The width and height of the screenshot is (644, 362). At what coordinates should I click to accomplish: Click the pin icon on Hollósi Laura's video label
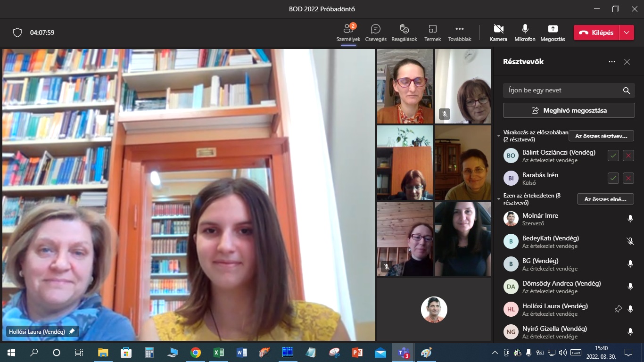pos(72,332)
